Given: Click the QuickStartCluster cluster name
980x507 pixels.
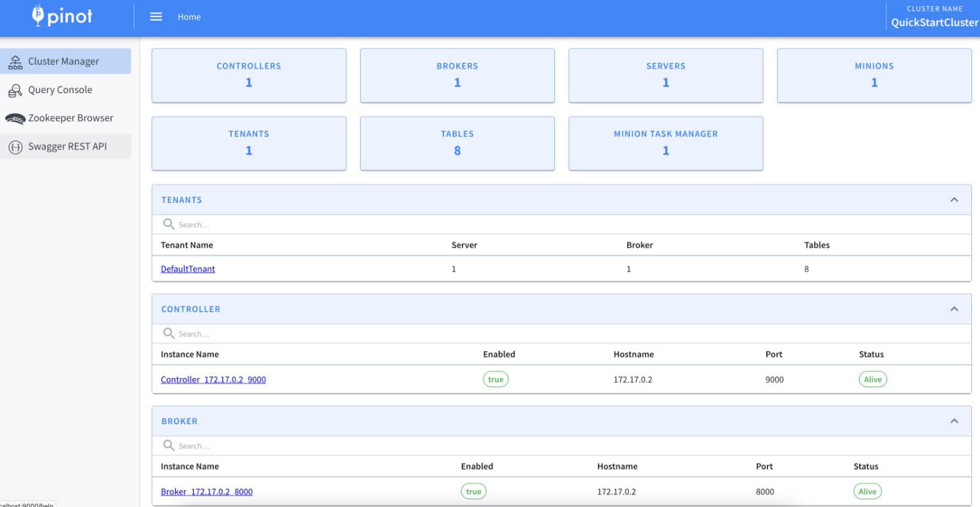Looking at the screenshot, I should point(935,23).
